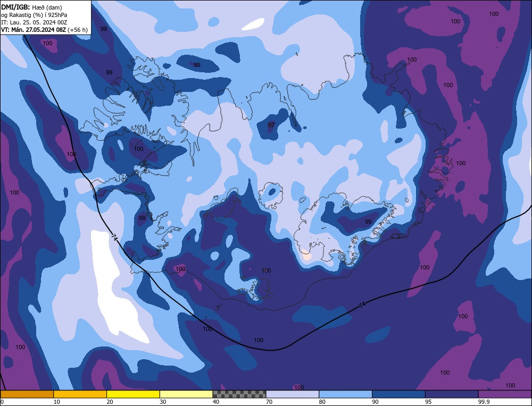Pick the lavender 70–80 legend swatch
This screenshot has height=406, width=532.
point(293,394)
